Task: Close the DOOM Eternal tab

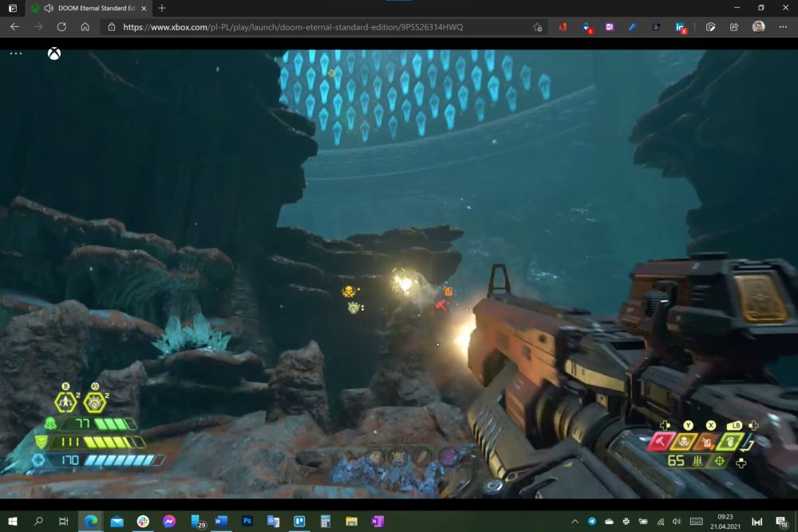Action: (144, 8)
